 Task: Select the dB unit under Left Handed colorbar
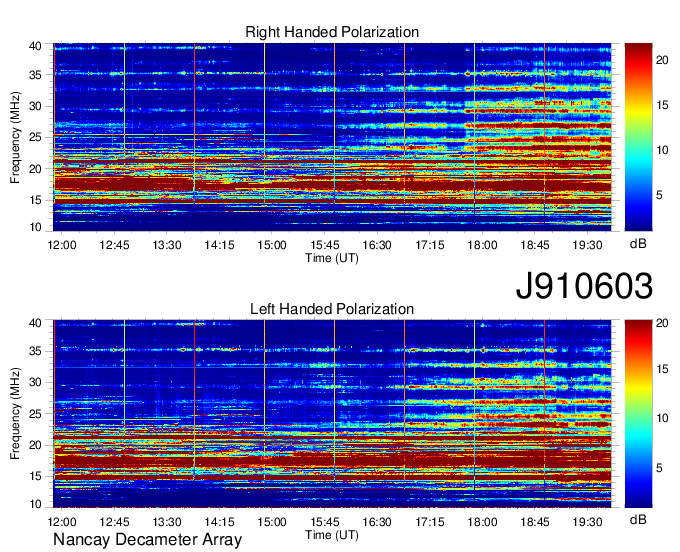pos(638,520)
